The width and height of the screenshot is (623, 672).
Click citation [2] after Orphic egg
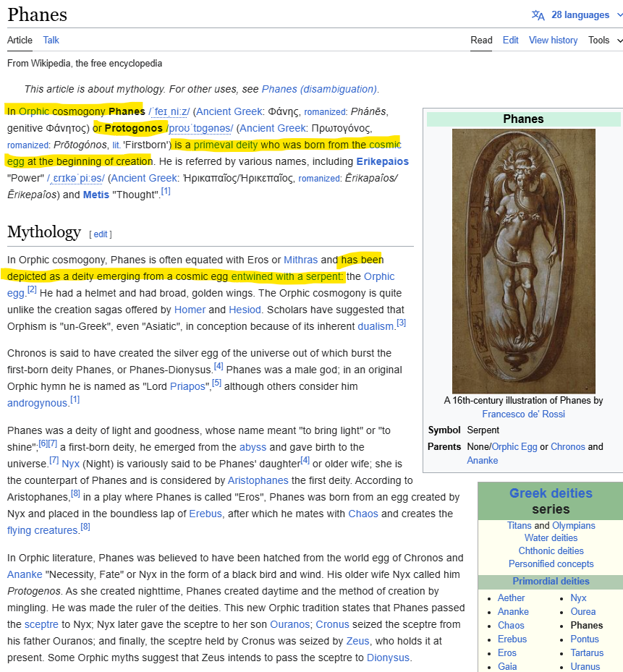(x=32, y=289)
